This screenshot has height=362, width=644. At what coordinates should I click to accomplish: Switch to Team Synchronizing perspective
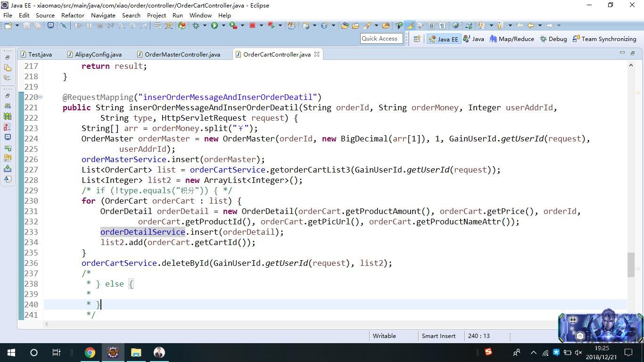click(x=604, y=39)
